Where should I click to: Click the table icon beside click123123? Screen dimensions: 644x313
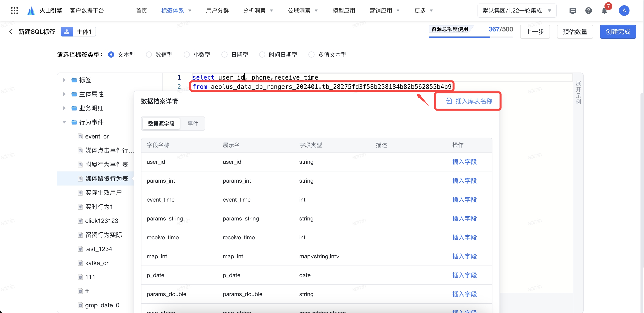(x=80, y=221)
